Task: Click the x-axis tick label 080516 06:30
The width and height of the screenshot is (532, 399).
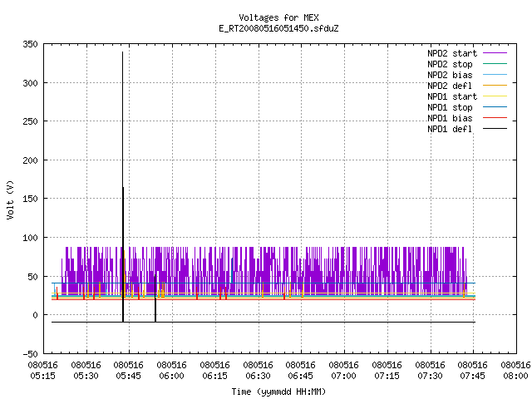Action: [258, 371]
